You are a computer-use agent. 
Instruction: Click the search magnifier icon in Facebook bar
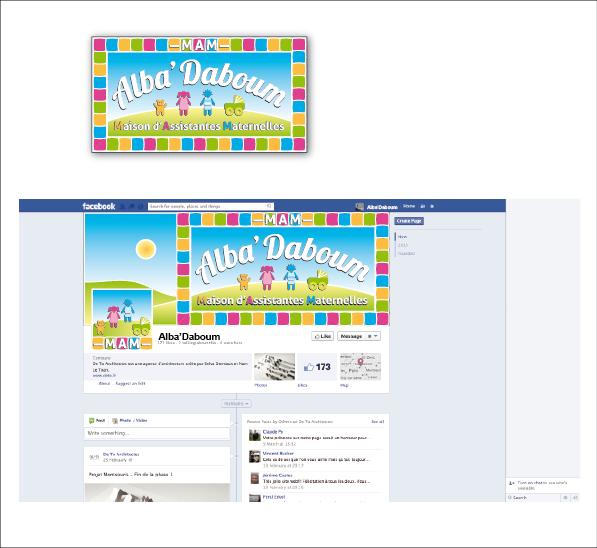[x=269, y=206]
